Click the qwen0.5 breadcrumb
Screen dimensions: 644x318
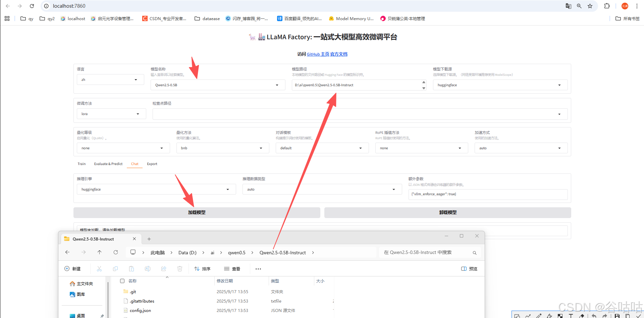236,253
